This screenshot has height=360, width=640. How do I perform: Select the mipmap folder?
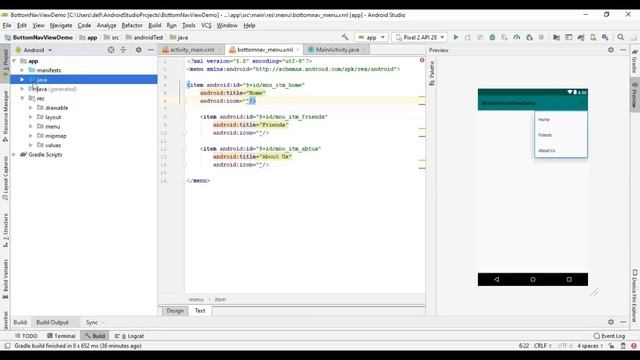coord(56,136)
